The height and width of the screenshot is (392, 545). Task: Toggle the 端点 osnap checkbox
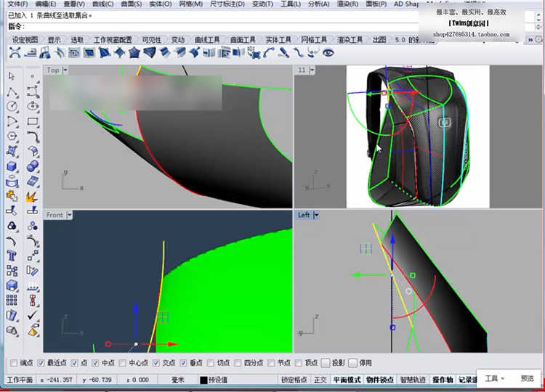(14, 363)
